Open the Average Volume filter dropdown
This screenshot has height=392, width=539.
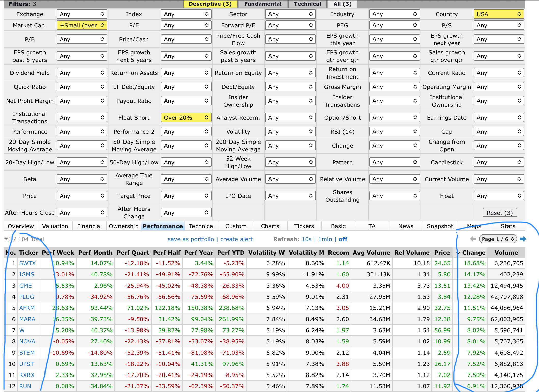coord(290,179)
